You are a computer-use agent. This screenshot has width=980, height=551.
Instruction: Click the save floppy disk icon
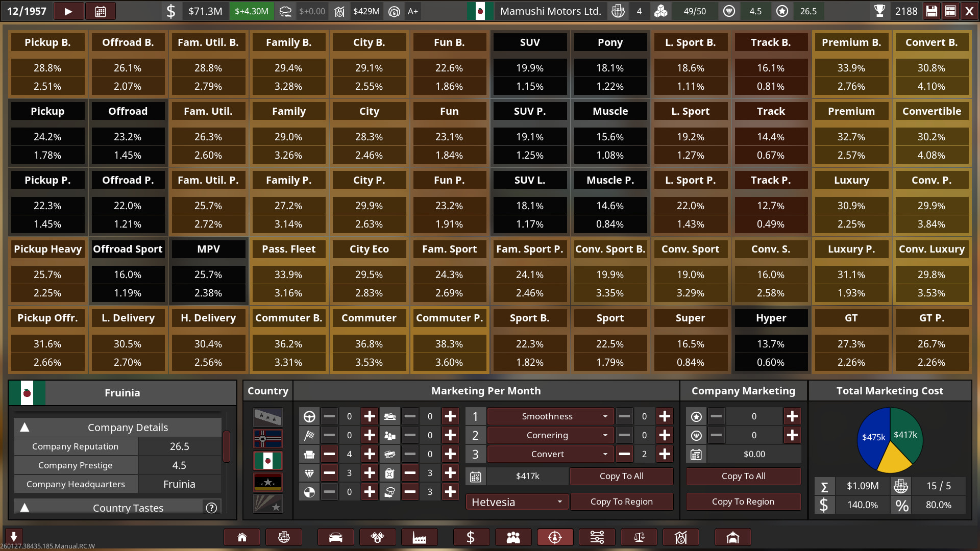(x=932, y=11)
